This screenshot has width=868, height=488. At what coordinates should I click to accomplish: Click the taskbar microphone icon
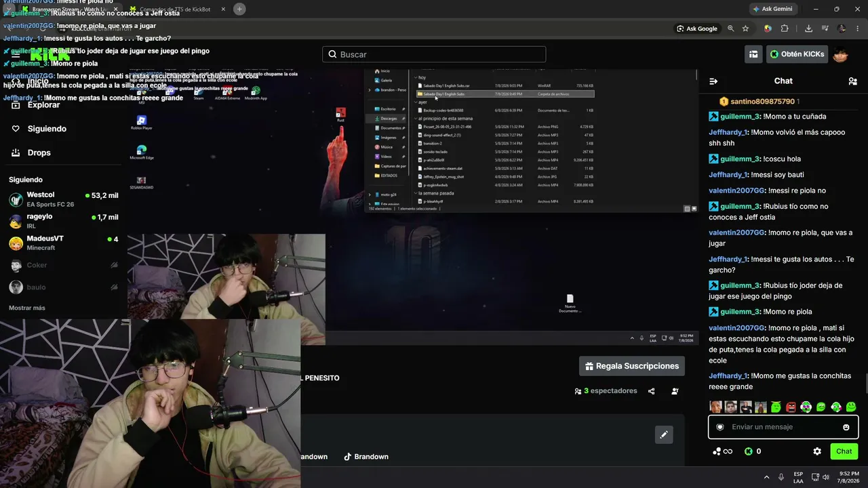coord(781,477)
